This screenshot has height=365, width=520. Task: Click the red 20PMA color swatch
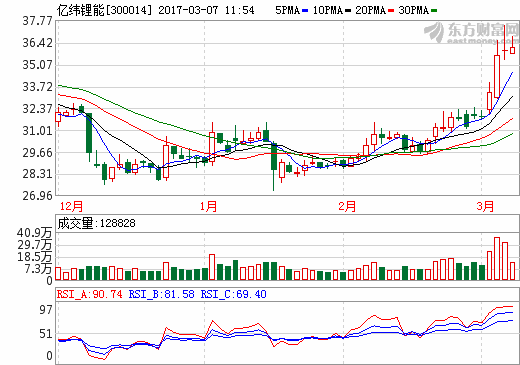[x=391, y=11]
